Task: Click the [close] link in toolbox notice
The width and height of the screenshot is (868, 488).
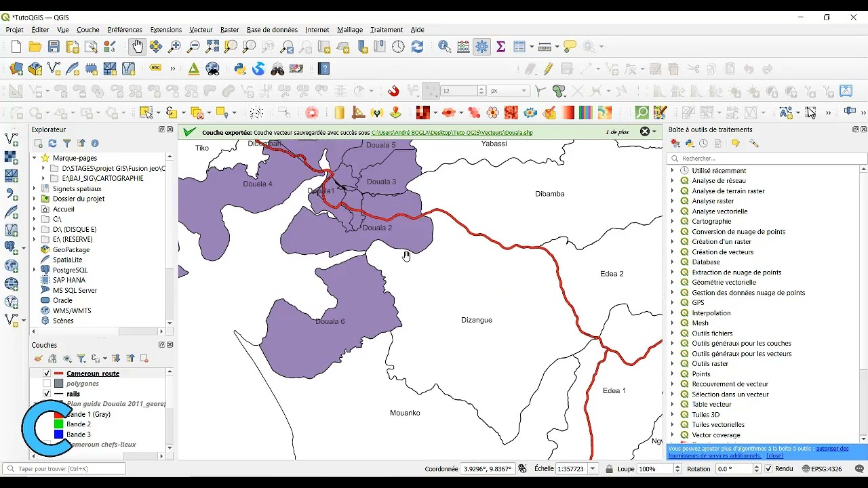Action: pyautogui.click(x=774, y=455)
